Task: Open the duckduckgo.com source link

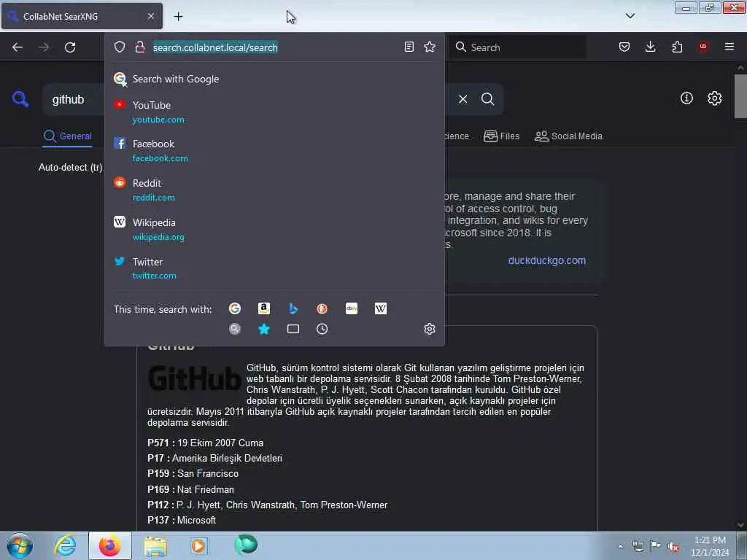Action: [x=547, y=260]
